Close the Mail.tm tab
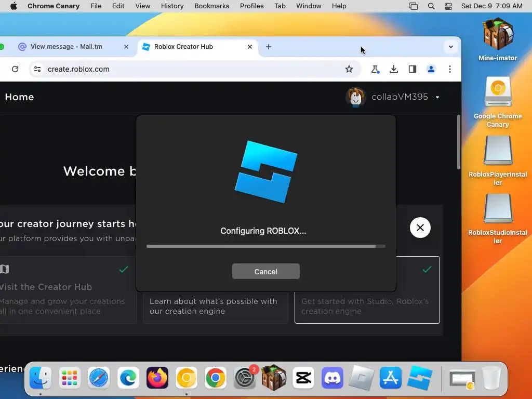Viewport: 532px width, 399px height. click(x=126, y=47)
